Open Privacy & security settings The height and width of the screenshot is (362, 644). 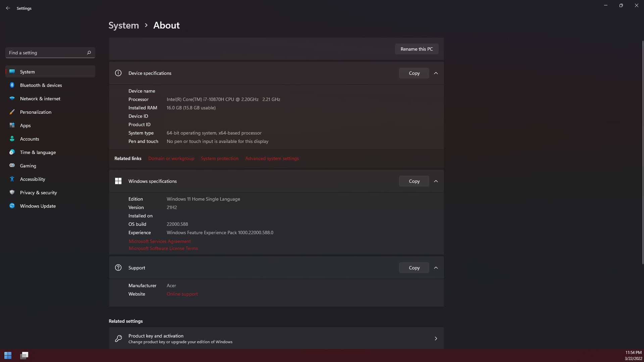(x=38, y=193)
